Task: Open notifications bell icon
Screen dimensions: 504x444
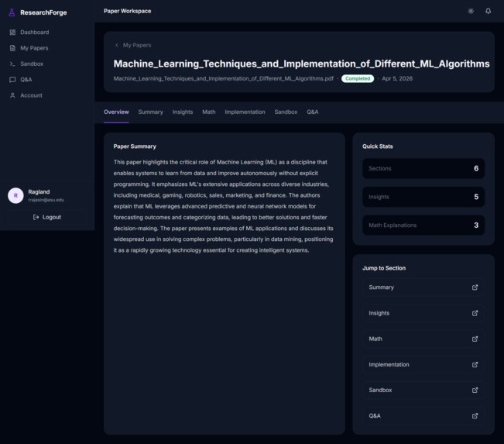Action: coord(488,12)
